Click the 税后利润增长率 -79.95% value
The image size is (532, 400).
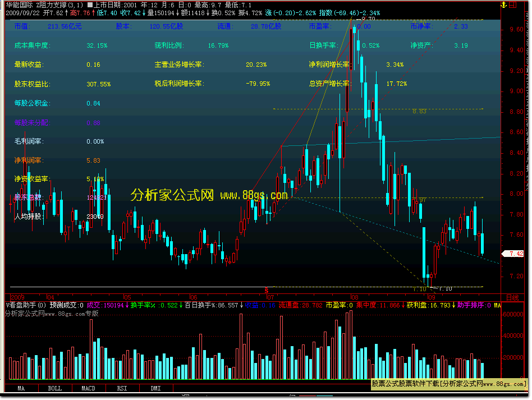tap(258, 84)
